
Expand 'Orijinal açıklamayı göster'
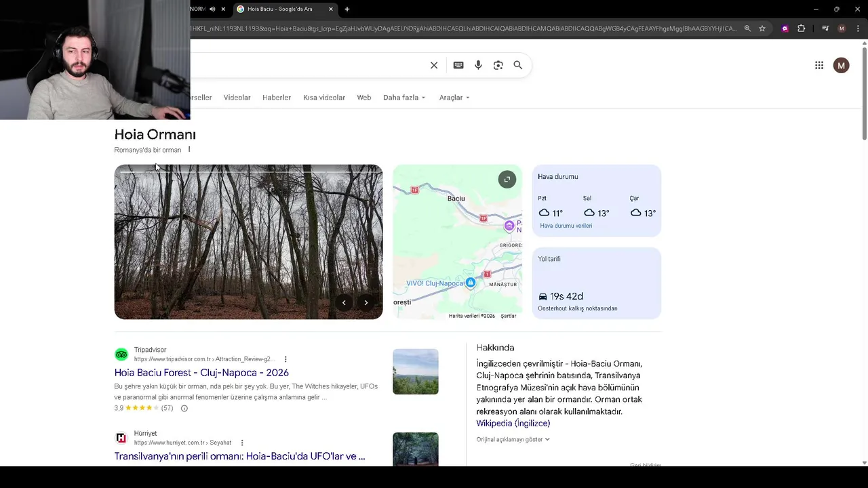click(513, 439)
